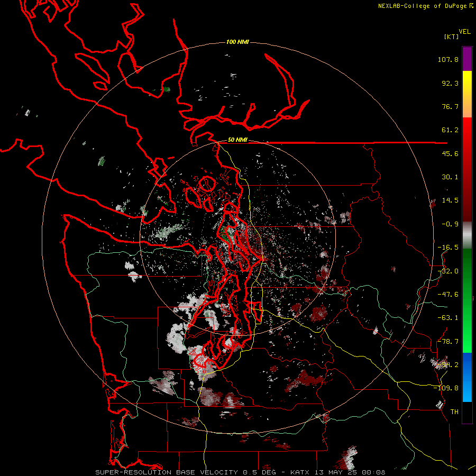Screen dimensions: 476x476
Task: Click the -47.6 legend value
Action: tap(448, 295)
